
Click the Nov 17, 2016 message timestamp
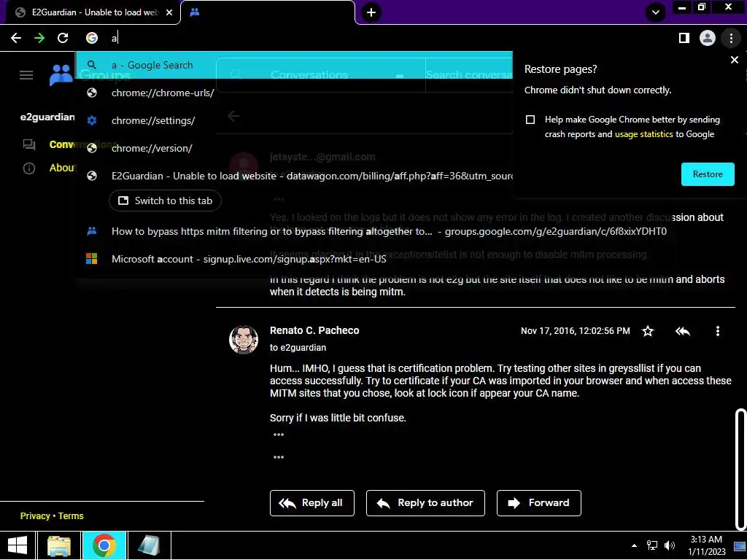pyautogui.click(x=575, y=331)
